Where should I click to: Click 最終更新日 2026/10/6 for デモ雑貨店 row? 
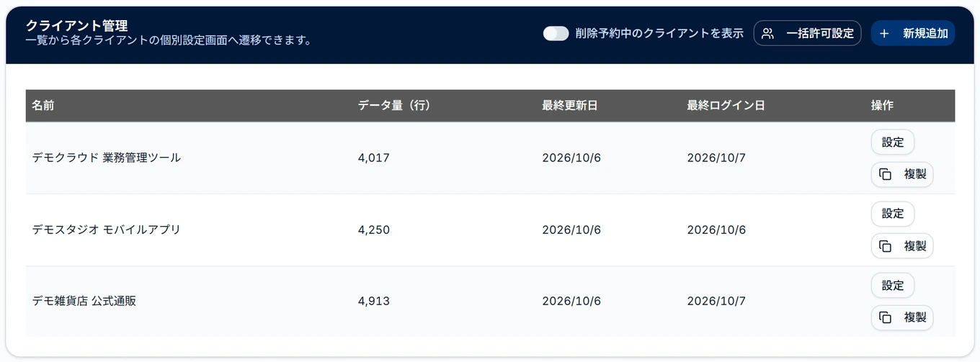pos(571,301)
